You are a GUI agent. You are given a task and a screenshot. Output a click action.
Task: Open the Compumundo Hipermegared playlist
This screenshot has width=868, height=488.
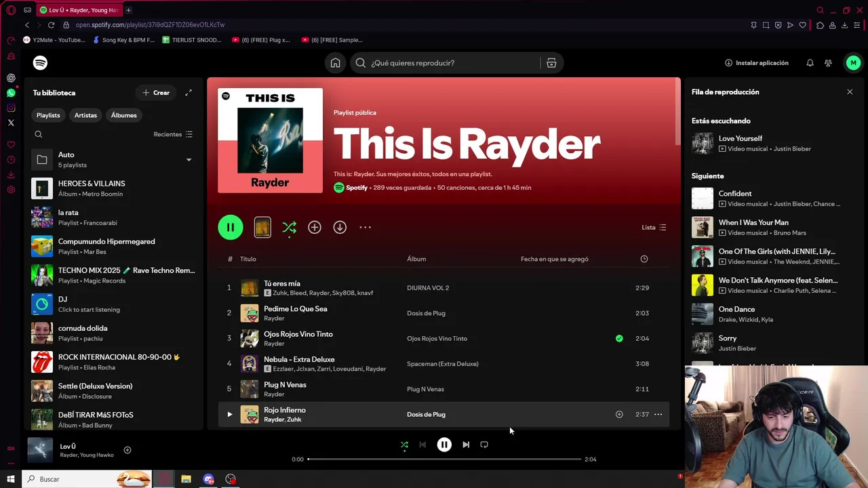114,246
